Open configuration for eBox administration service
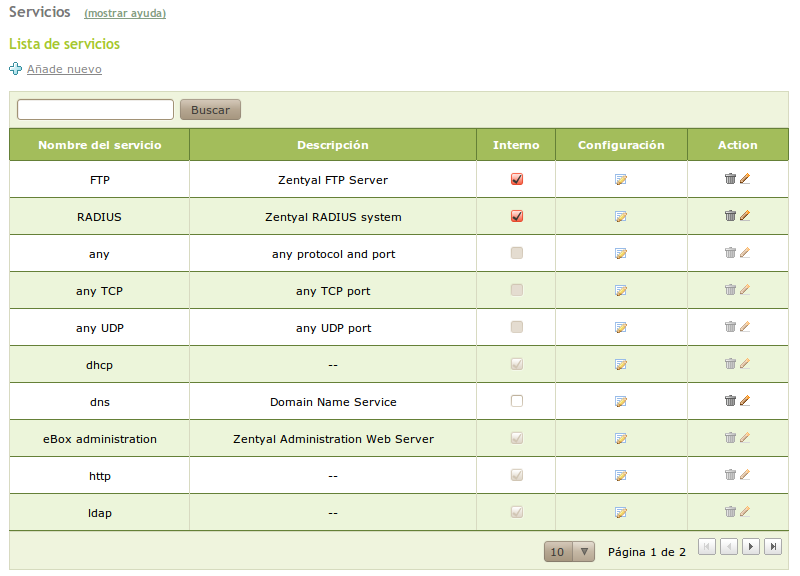800x576 pixels. coord(621,439)
